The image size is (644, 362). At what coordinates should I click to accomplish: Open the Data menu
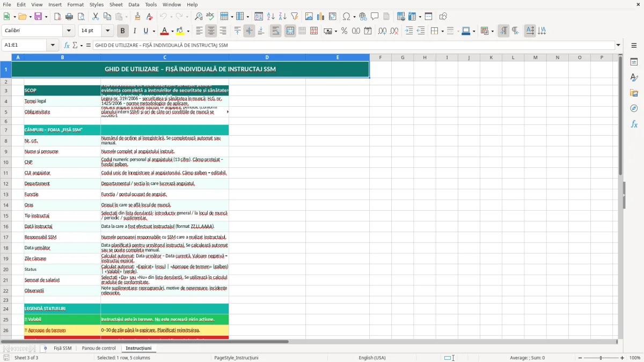(134, 4)
